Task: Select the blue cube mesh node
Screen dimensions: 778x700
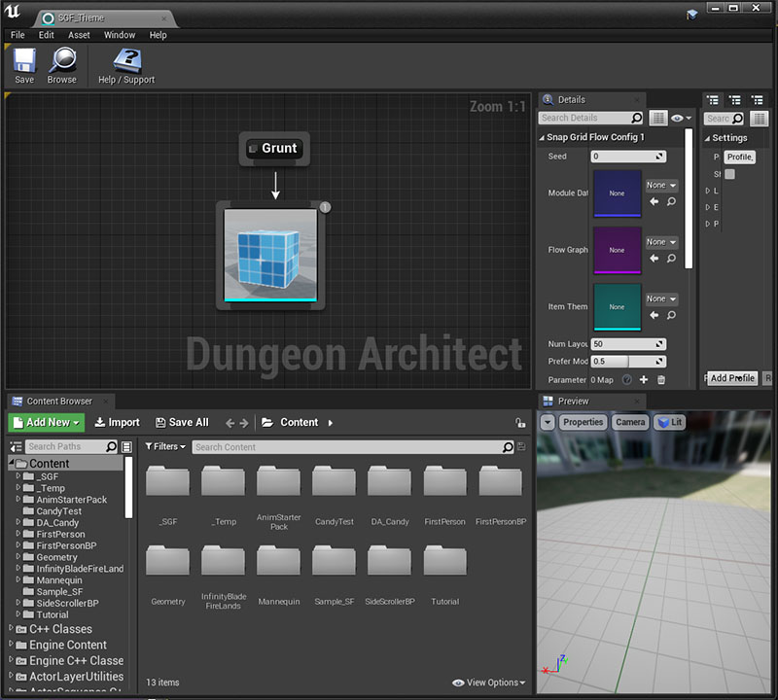Action: [270, 255]
